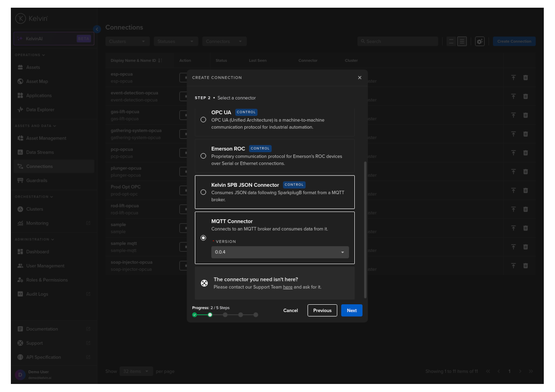Choose Kelvin SPB JSON Connector radio option
This screenshot has width=555, height=392.
[x=203, y=192]
